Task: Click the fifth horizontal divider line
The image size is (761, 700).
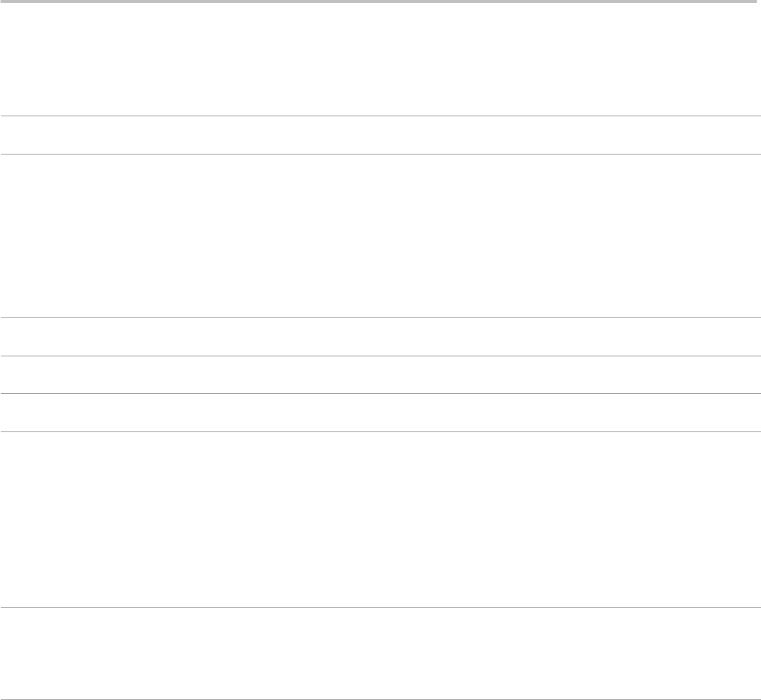Action: (x=380, y=393)
